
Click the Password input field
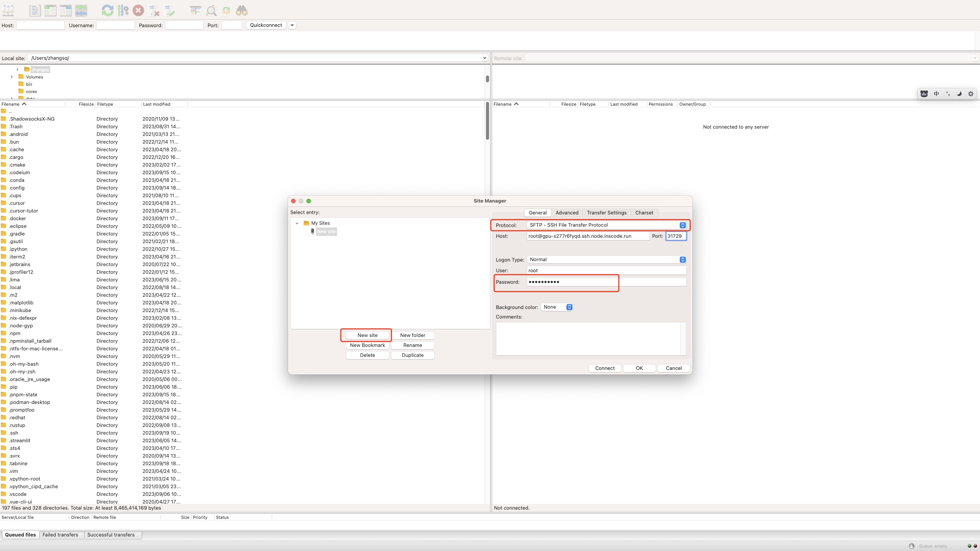point(572,282)
